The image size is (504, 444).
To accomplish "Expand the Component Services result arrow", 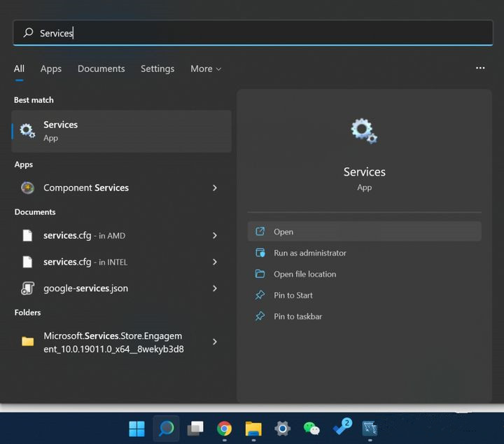I will 214,188.
